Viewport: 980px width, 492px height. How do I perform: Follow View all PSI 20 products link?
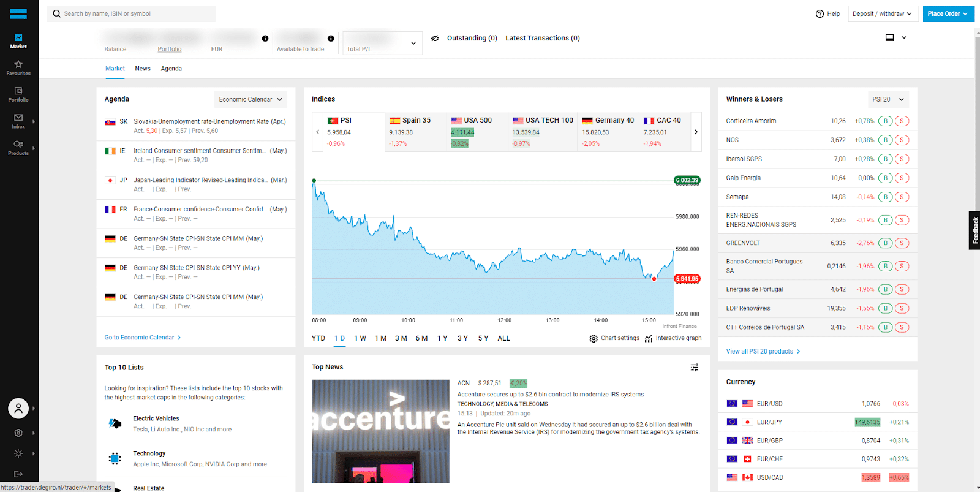pyautogui.click(x=763, y=352)
